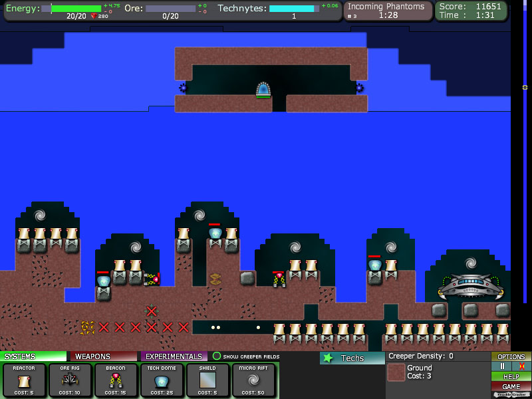Click the yellow marker on right scroll strip
Screen dimensions: 532x399
[525, 88]
